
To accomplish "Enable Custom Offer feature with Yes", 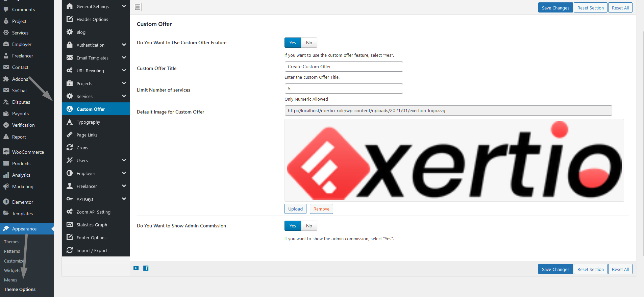I will pos(293,43).
